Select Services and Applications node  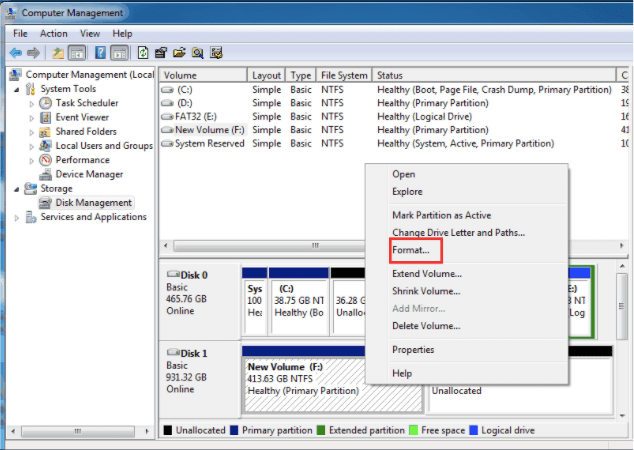click(93, 217)
